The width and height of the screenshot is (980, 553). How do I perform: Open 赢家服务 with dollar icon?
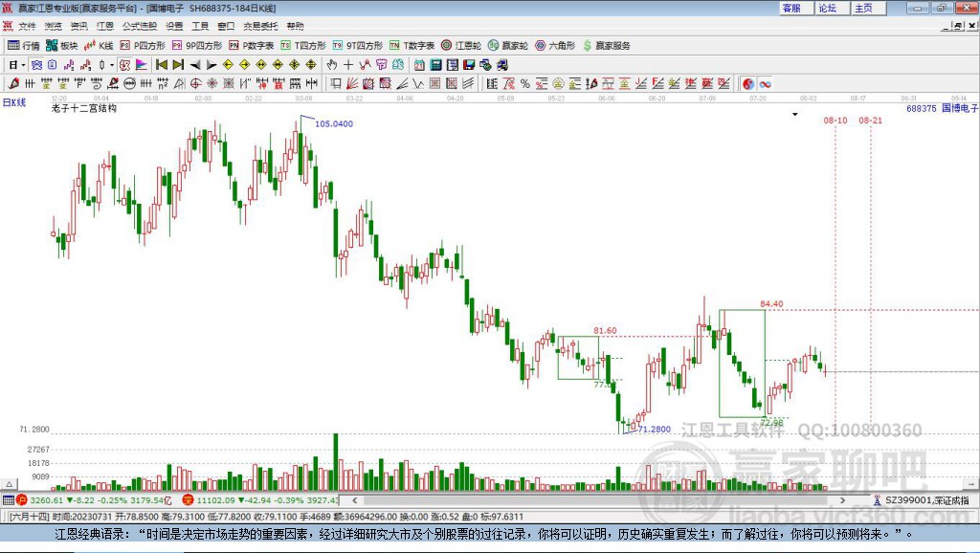point(606,46)
